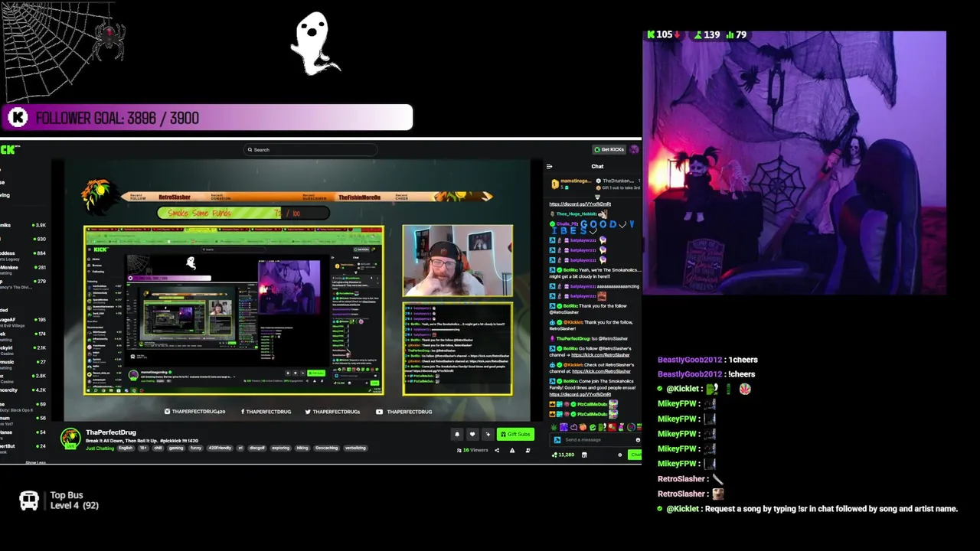
Task: Click the ThaPerfectDrug channel name
Action: point(111,432)
